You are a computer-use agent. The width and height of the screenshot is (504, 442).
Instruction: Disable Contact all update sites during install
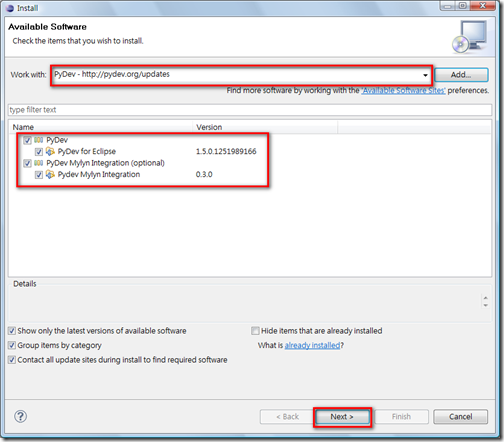12,360
